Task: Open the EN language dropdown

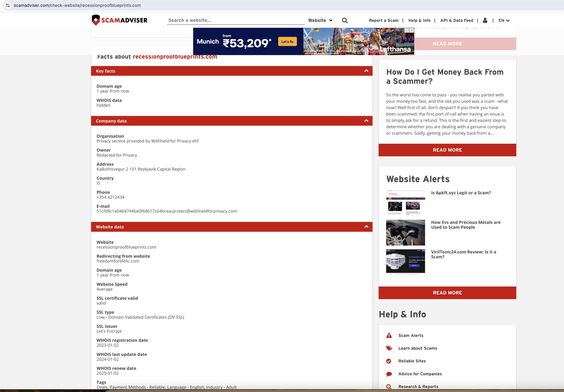Action: pos(504,20)
